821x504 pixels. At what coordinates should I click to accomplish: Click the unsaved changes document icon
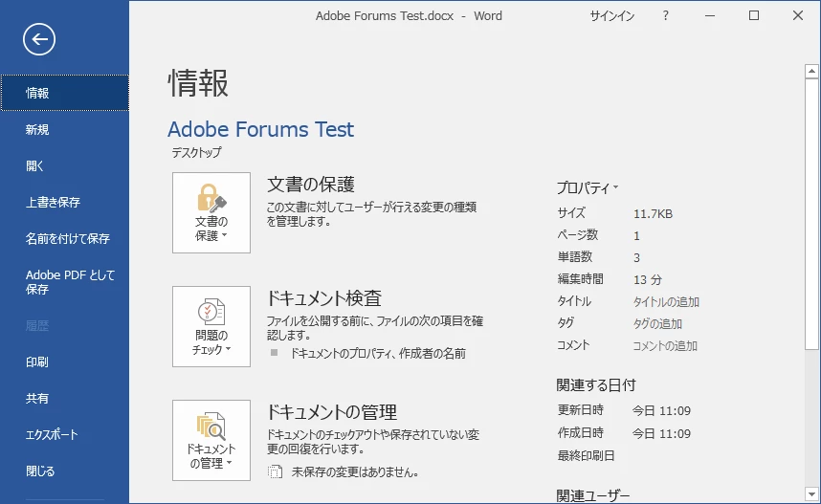tap(275, 472)
